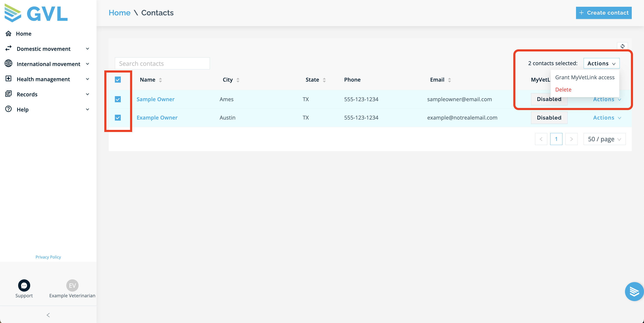The image size is (644, 323).
Task: Expand the International movement menu
Action: (87, 64)
